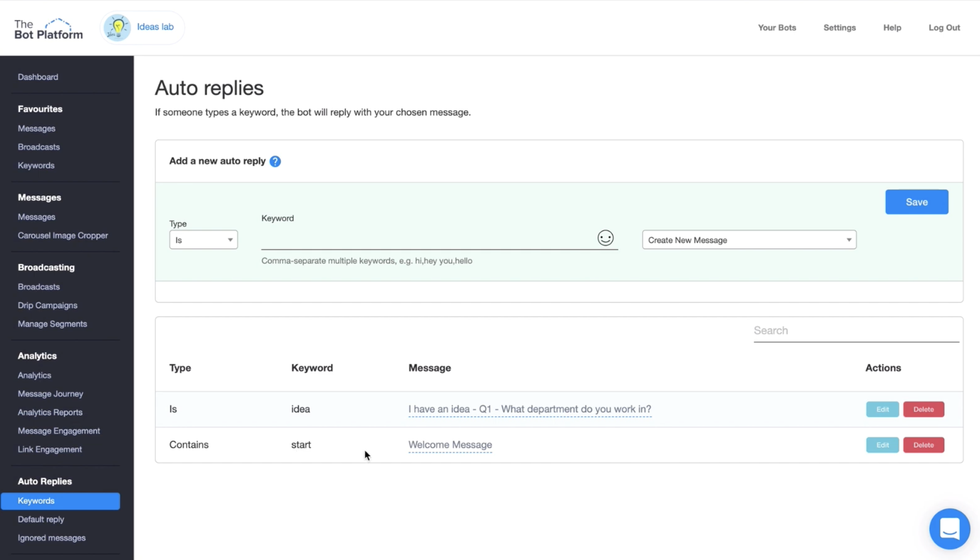
Task: Open the emoji picker smiley icon
Action: [x=605, y=238]
